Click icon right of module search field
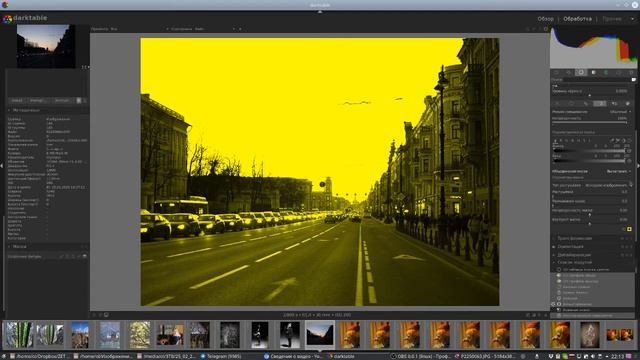 pyautogui.click(x=633, y=80)
